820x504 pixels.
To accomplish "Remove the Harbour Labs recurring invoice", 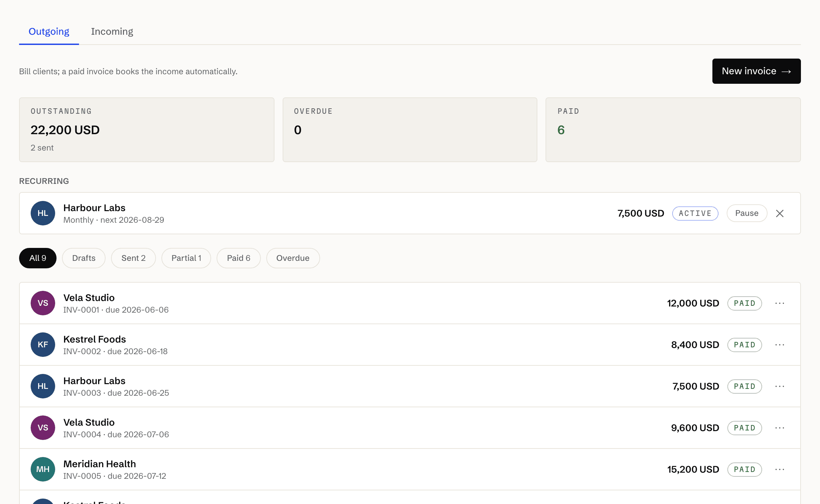I will pyautogui.click(x=780, y=213).
